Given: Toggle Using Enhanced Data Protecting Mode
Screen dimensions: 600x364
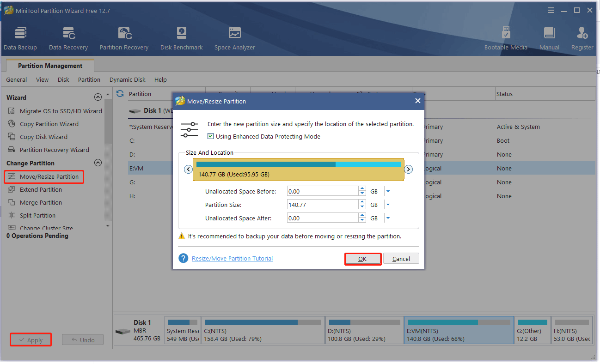Looking at the screenshot, I should pos(211,136).
